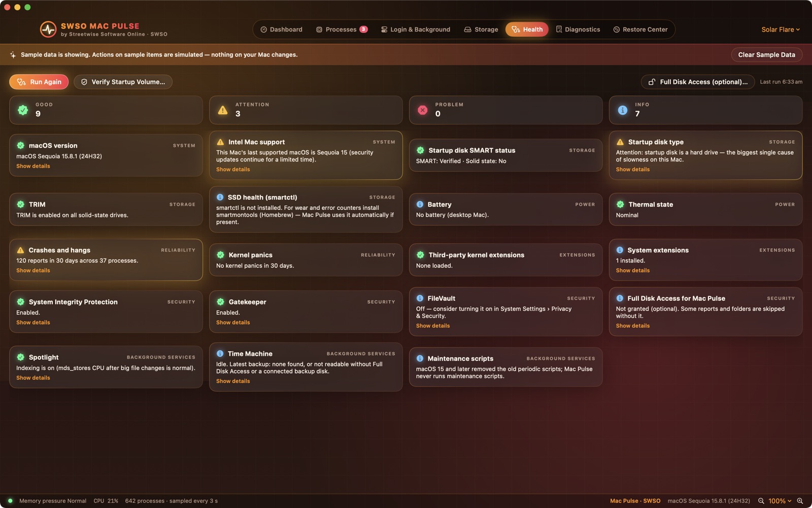
Task: Open the Solar Flare theme dropdown
Action: click(x=781, y=29)
